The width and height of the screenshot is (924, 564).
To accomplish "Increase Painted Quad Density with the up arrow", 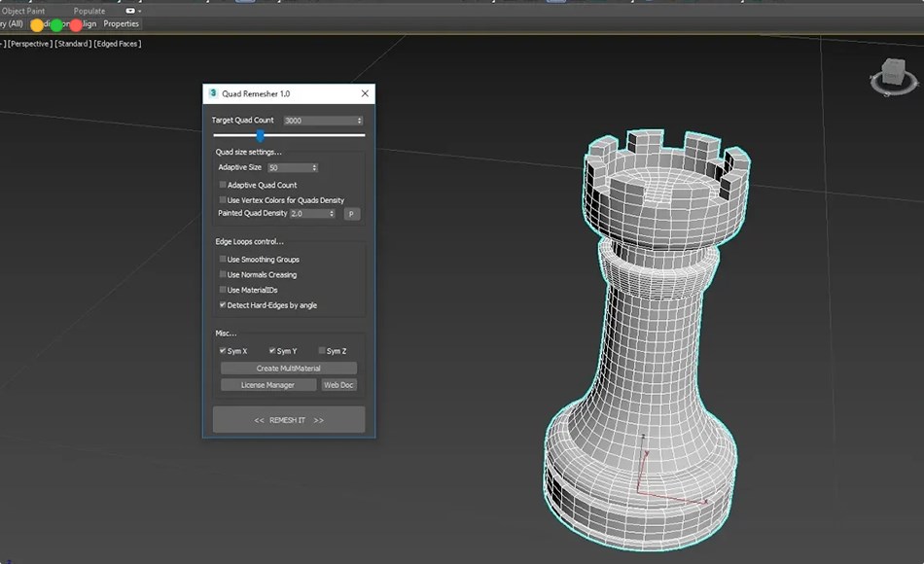I will (x=331, y=211).
